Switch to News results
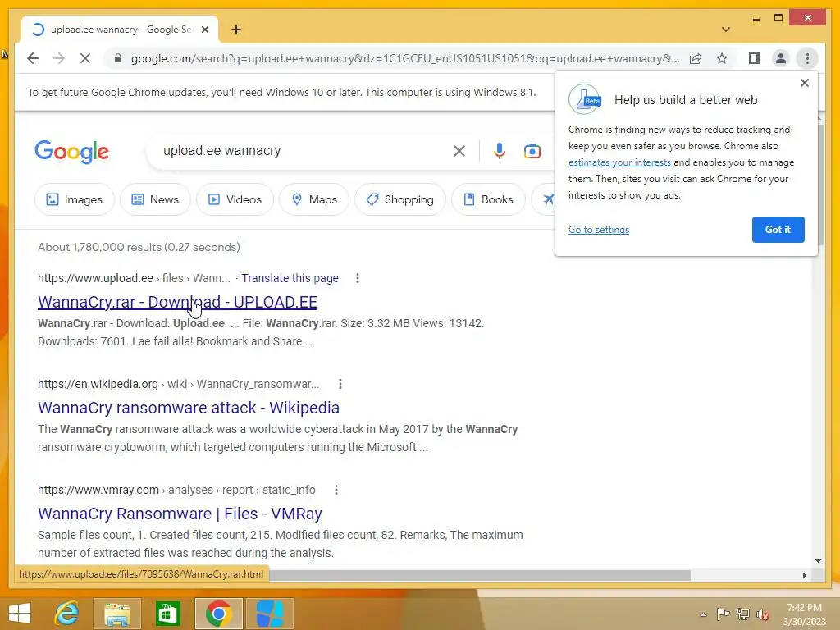This screenshot has width=840, height=630. [155, 199]
